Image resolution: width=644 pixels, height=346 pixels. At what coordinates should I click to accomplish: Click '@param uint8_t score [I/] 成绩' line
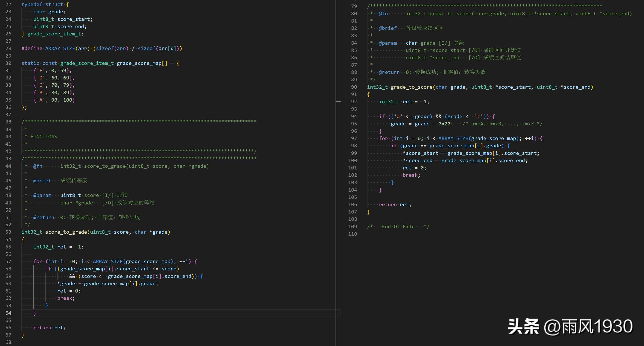click(x=80, y=195)
